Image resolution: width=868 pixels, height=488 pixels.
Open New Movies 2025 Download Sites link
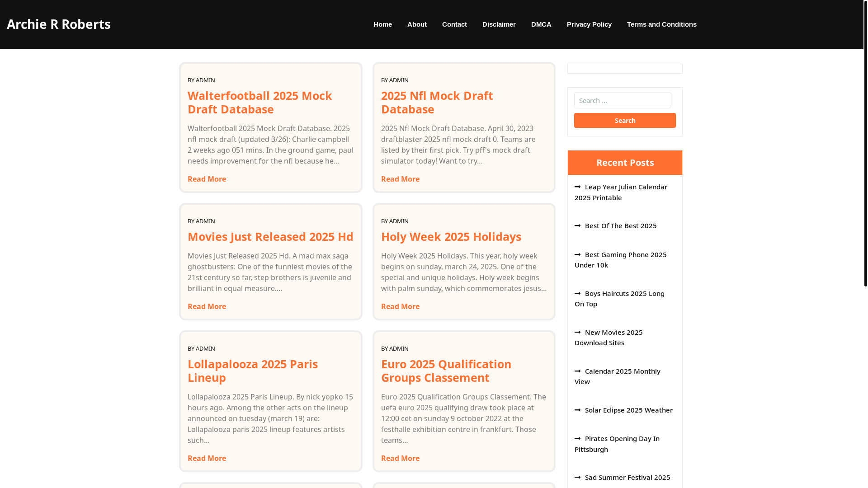click(x=609, y=338)
